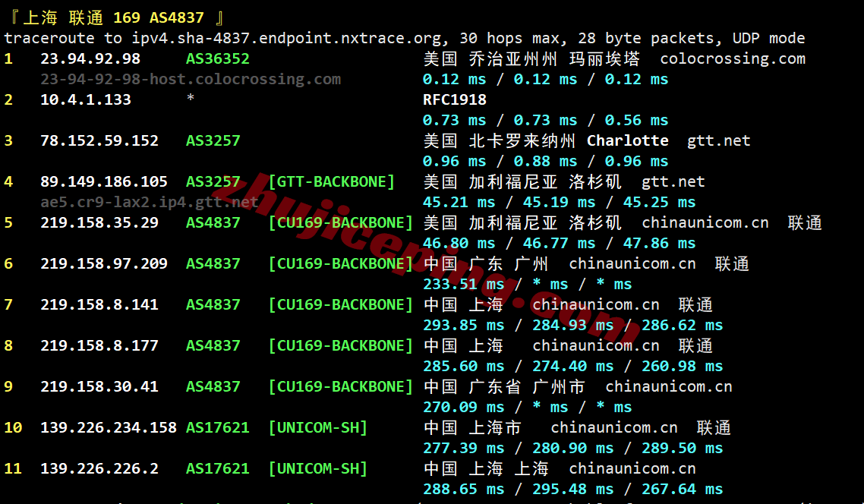Click AS4837 on the 219.158.8.141 row
This screenshot has width=864, height=504.
coord(213,304)
